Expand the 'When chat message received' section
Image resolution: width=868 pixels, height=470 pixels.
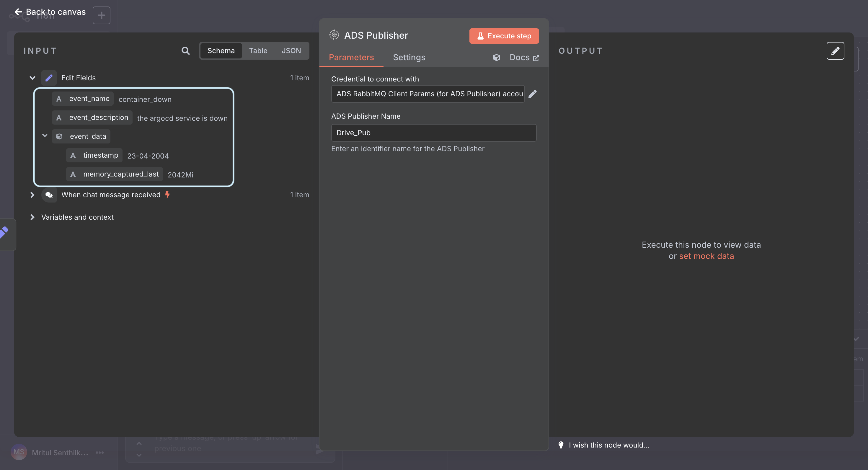[32, 195]
